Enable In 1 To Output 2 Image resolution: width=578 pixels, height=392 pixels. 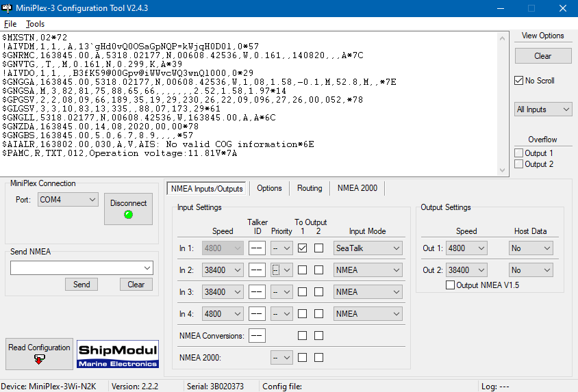pyautogui.click(x=319, y=248)
